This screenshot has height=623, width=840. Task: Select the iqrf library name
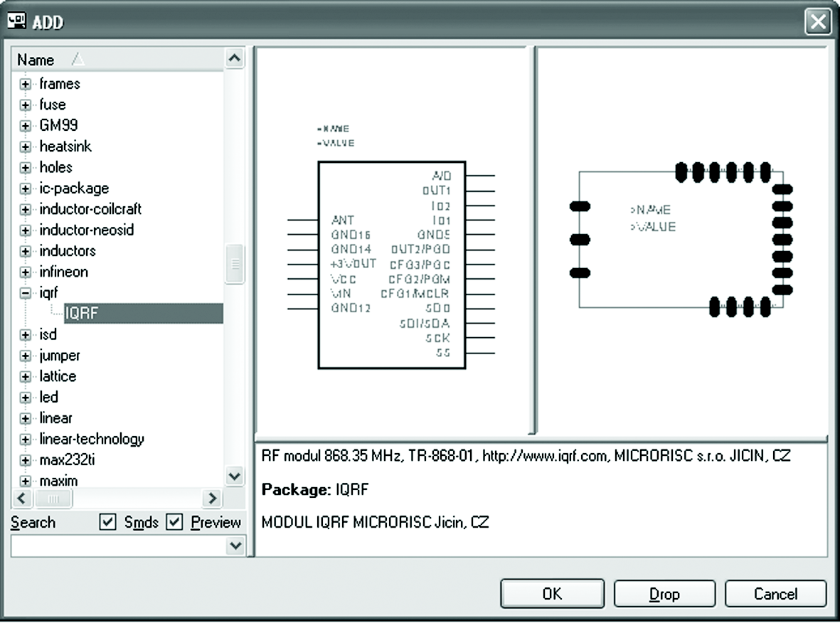pyautogui.click(x=48, y=293)
